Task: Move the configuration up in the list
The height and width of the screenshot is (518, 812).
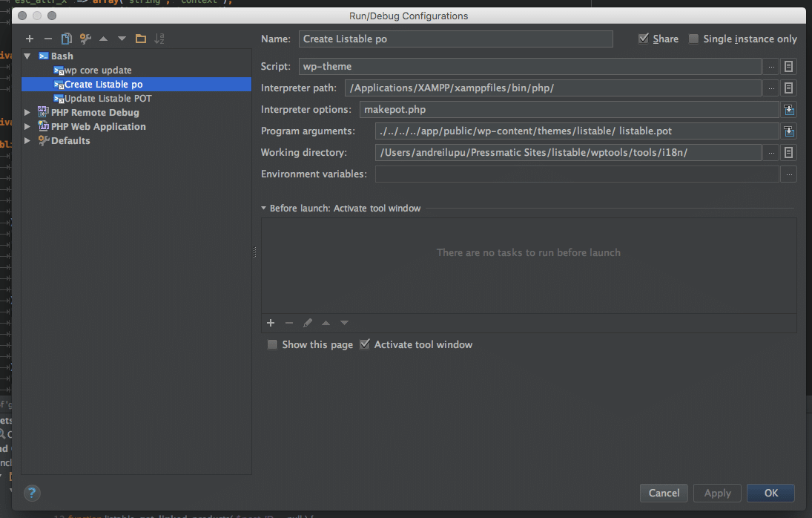Action: 103,38
